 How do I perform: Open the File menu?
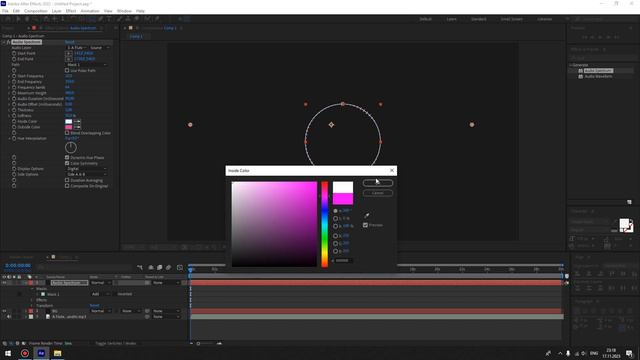click(5, 11)
